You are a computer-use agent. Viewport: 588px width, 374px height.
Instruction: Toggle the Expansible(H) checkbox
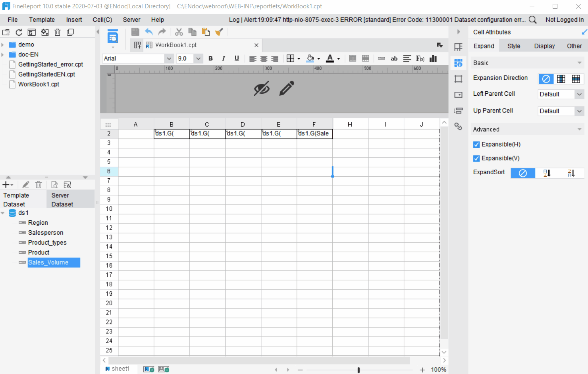pyautogui.click(x=476, y=145)
